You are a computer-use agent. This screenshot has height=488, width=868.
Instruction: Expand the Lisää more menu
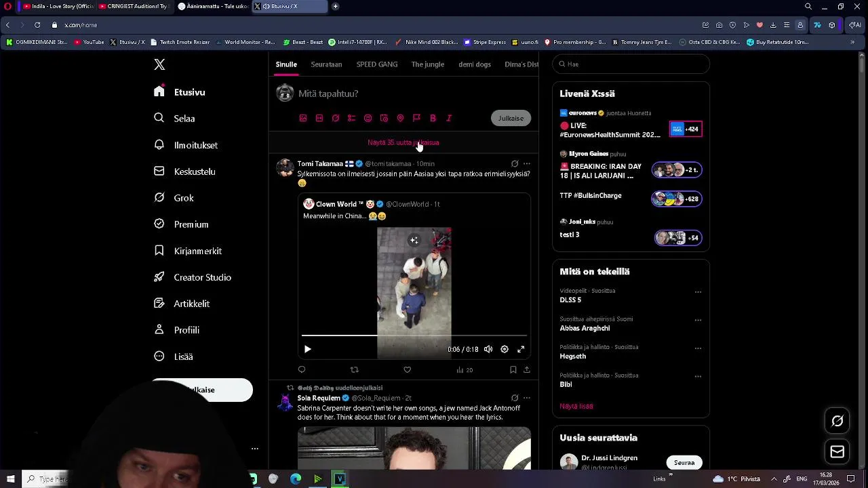pyautogui.click(x=174, y=357)
